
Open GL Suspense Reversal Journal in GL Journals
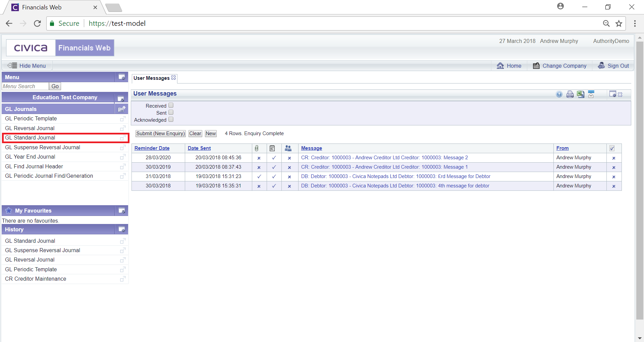(43, 147)
